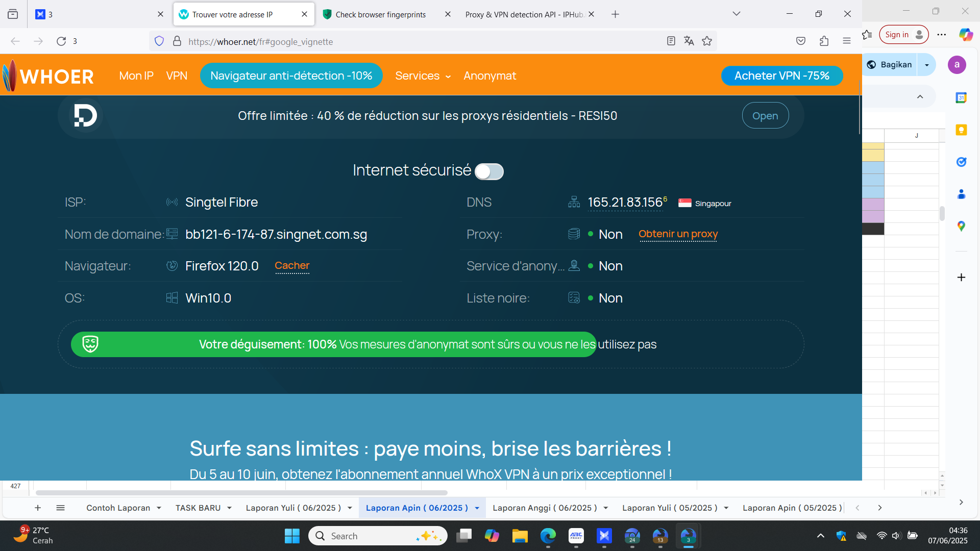Click the Edge Copilot icon
The height and width of the screenshot is (551, 980).
[966, 35]
